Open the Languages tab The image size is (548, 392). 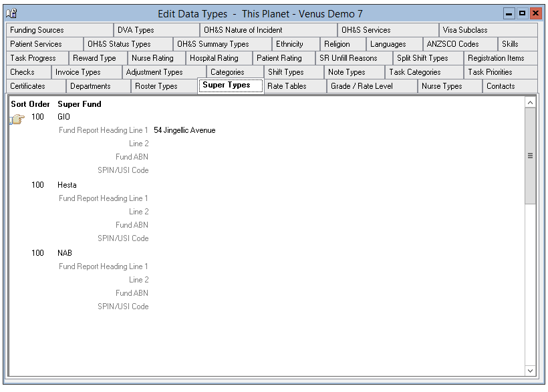coord(394,44)
